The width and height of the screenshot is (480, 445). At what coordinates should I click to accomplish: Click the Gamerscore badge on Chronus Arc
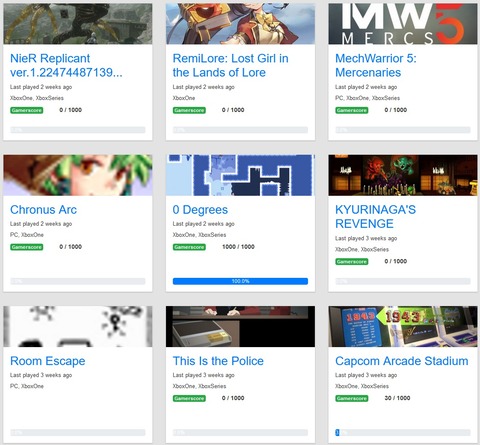(27, 247)
